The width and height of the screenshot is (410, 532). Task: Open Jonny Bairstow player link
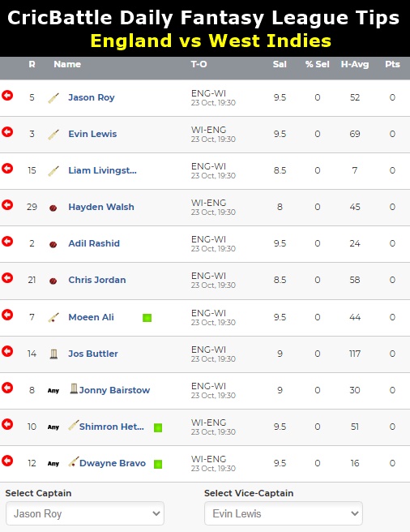click(x=114, y=390)
